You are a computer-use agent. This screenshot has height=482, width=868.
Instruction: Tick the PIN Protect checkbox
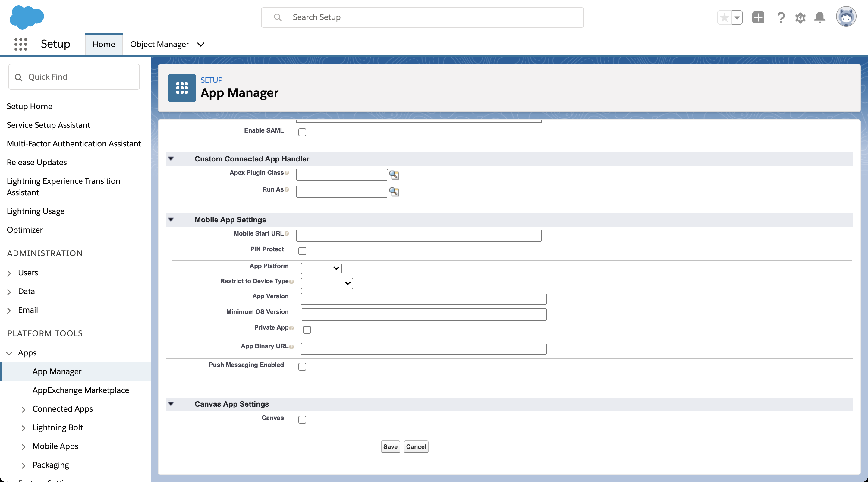[x=302, y=251]
